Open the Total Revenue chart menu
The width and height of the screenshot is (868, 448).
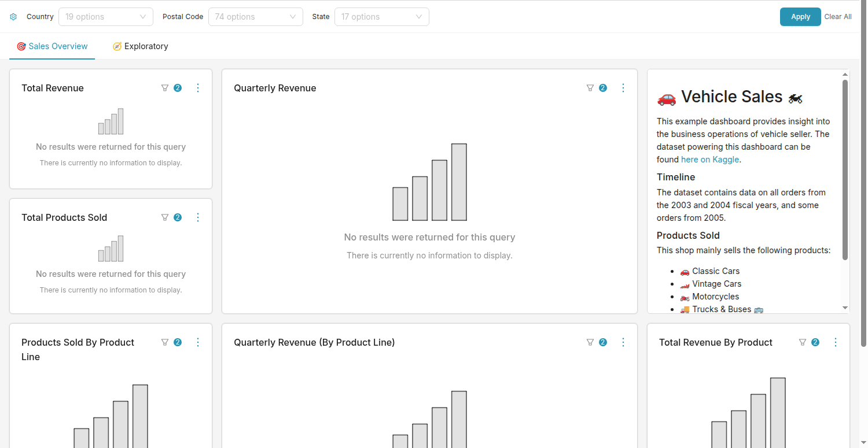(x=198, y=88)
